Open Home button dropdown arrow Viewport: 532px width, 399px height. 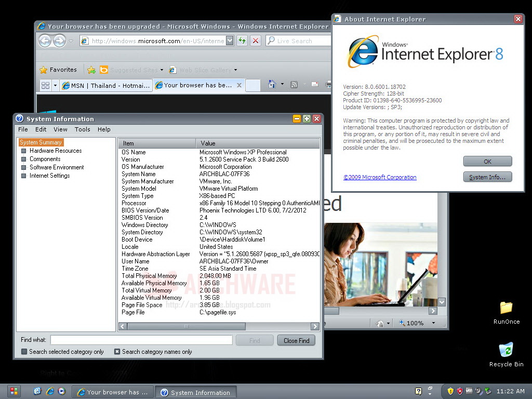(282, 84)
